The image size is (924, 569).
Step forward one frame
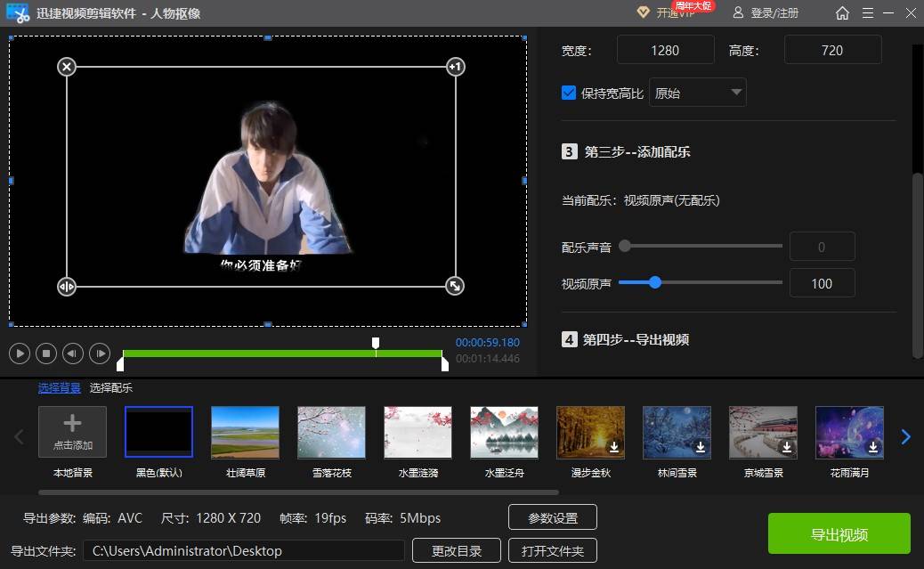(100, 354)
